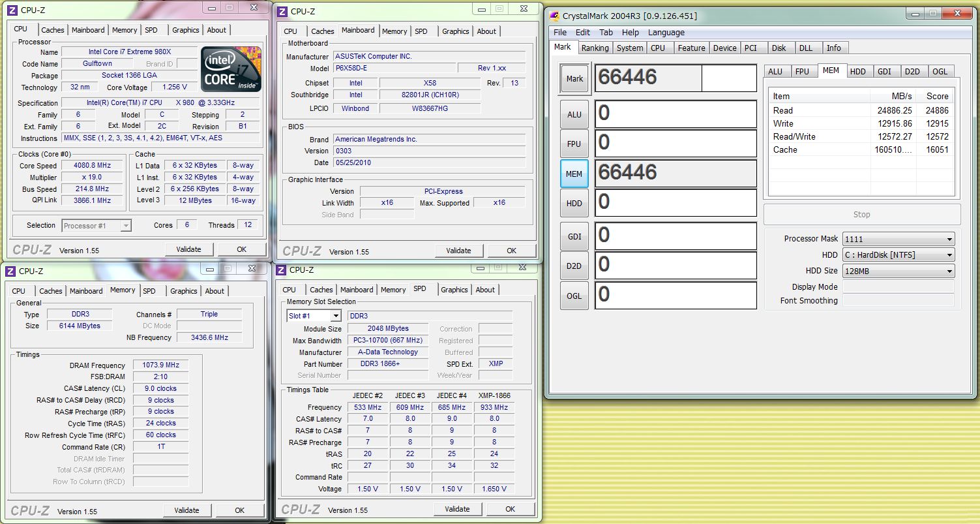
Task: Switch to Caches tab in the CPU window
Action: (53, 30)
